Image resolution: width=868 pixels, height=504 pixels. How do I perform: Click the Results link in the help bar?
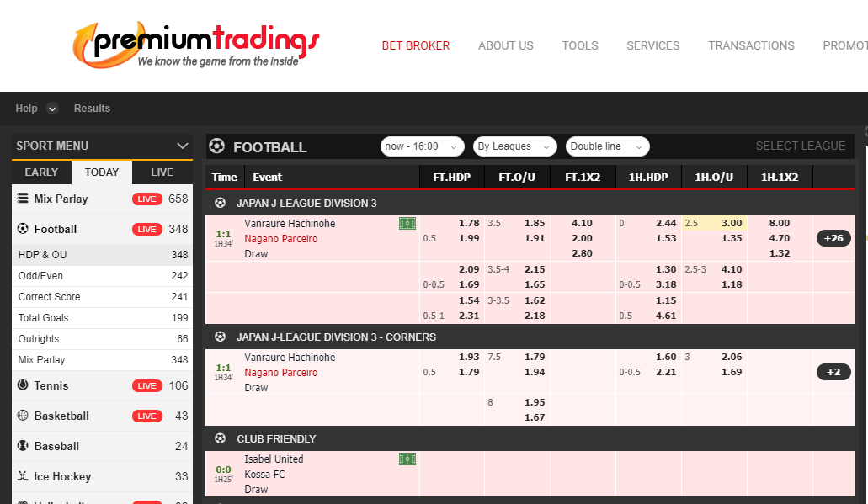[92, 108]
